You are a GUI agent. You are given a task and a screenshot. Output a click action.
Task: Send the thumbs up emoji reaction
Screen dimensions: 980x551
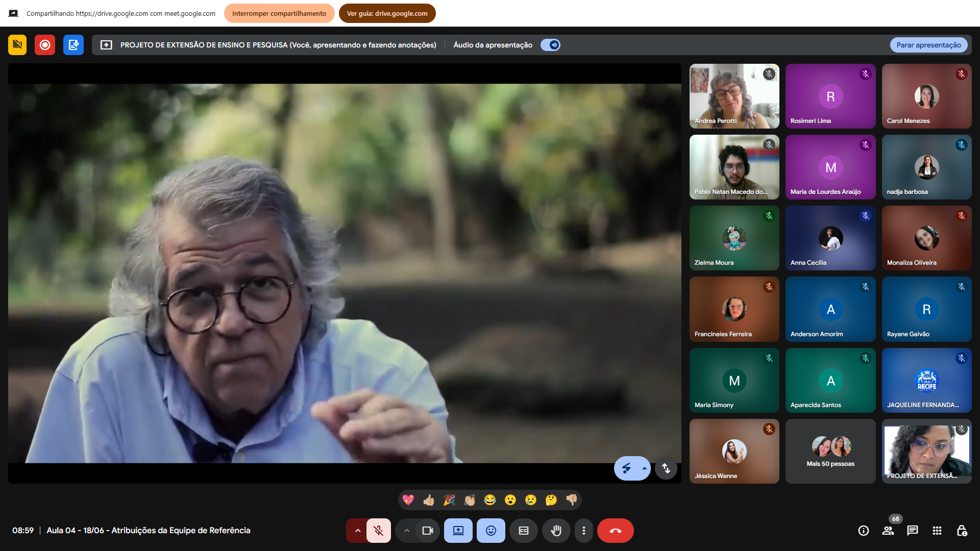pos(429,500)
